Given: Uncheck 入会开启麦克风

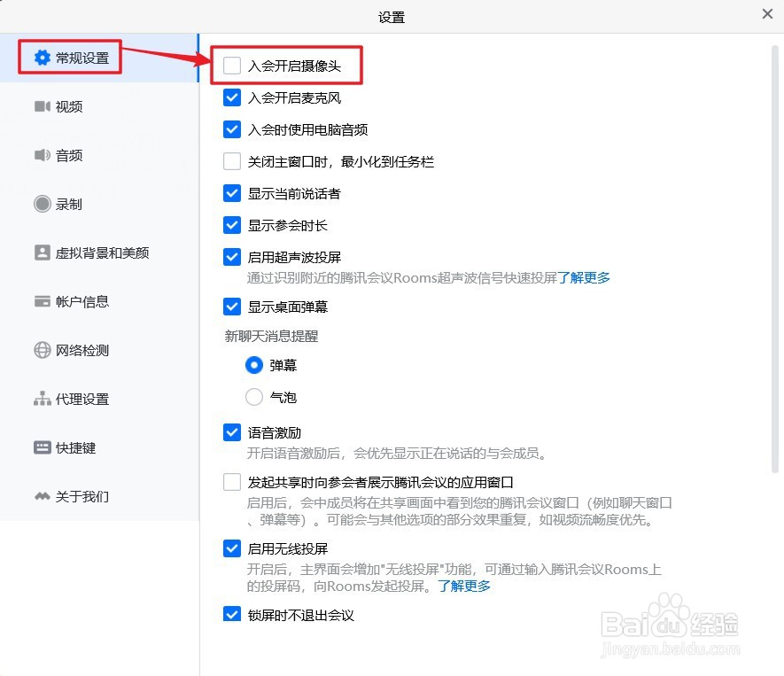Looking at the screenshot, I should click(232, 97).
